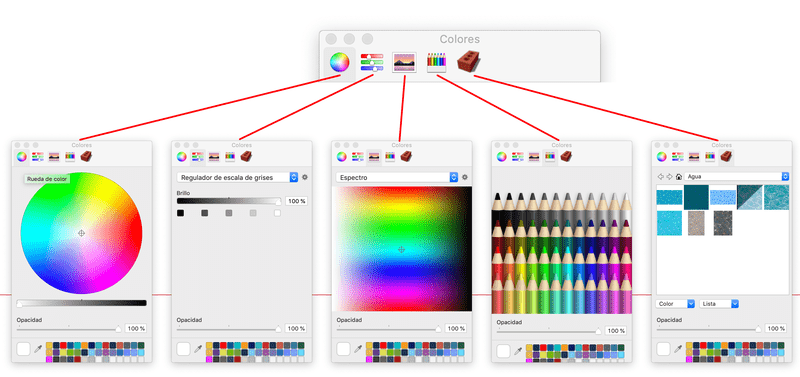
Task: Click the magenta swatch in color wheel window's saved palette
Action: pyautogui.click(x=49, y=359)
